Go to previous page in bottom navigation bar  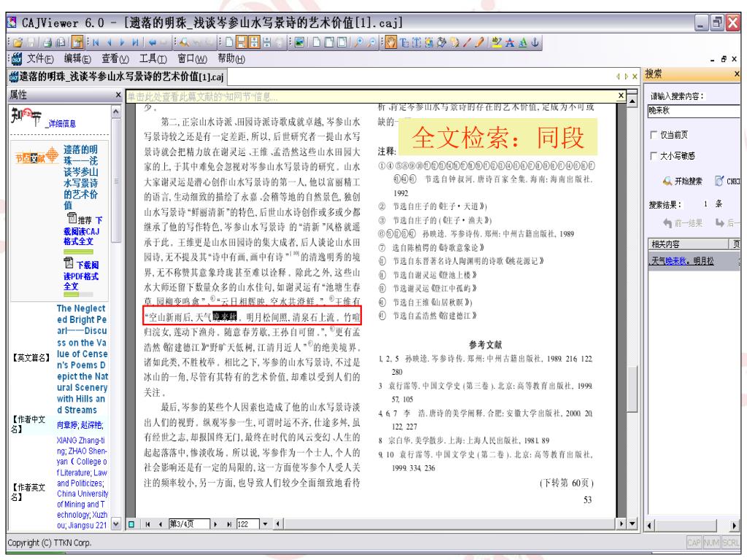pos(160,524)
